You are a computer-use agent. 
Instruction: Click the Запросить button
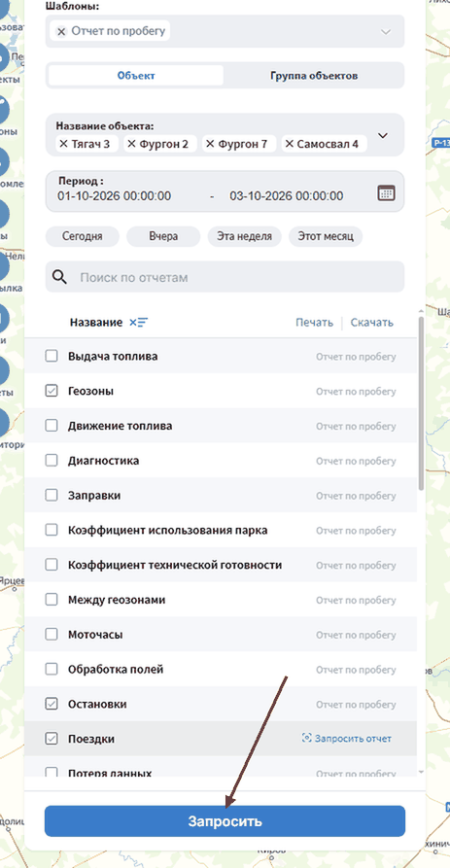point(225,821)
